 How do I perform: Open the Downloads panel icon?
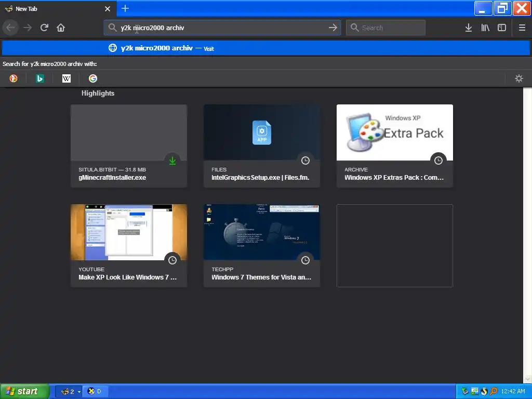(x=469, y=28)
